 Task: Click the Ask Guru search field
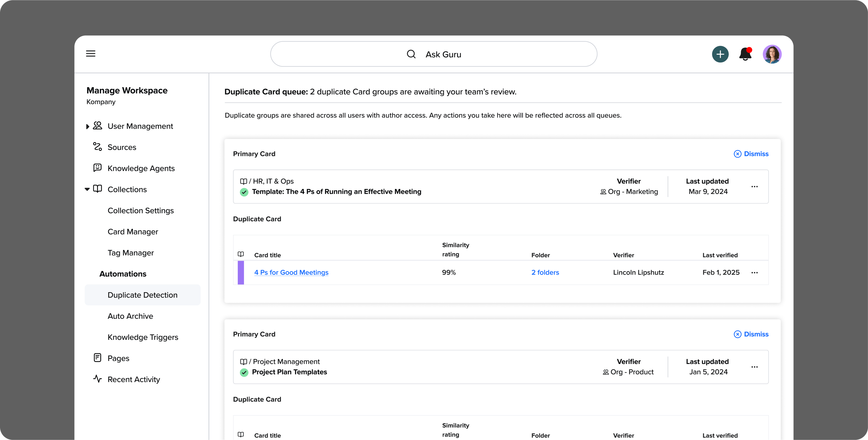pyautogui.click(x=434, y=54)
